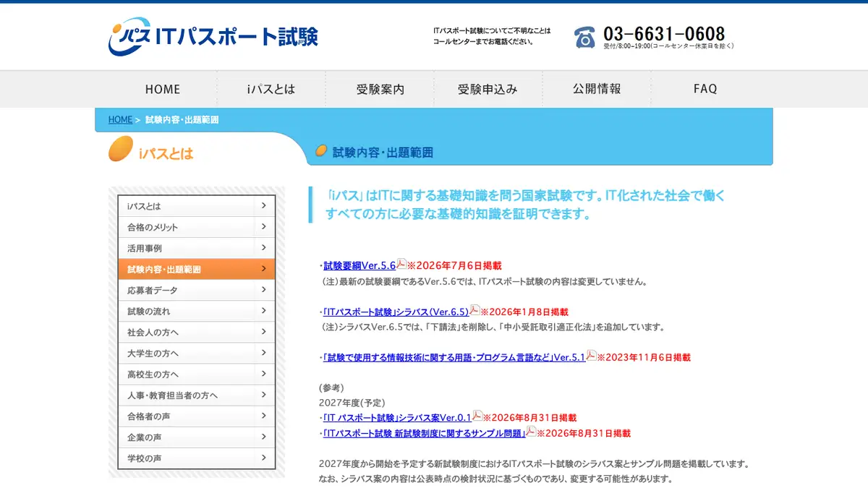The width and height of the screenshot is (868, 488).
Task: Click the 2027年度(予定) text
Action: [x=352, y=402]
